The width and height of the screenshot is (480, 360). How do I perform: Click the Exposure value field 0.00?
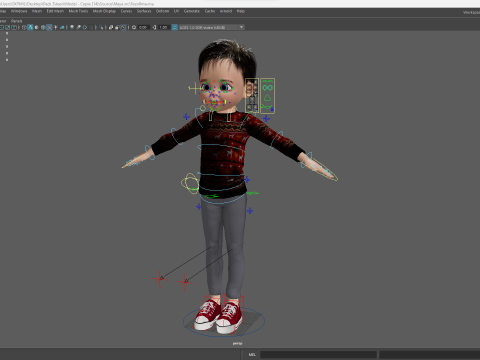143,27
